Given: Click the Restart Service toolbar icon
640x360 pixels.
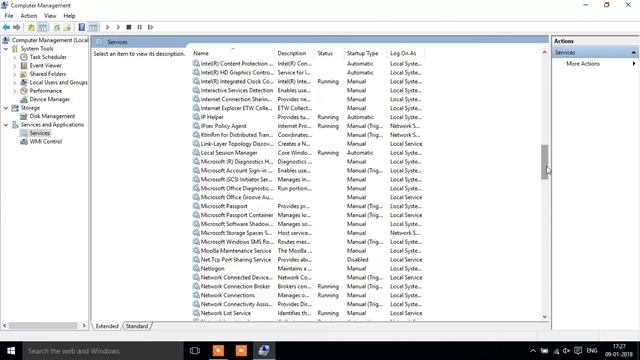Looking at the screenshot, I should [151, 27].
